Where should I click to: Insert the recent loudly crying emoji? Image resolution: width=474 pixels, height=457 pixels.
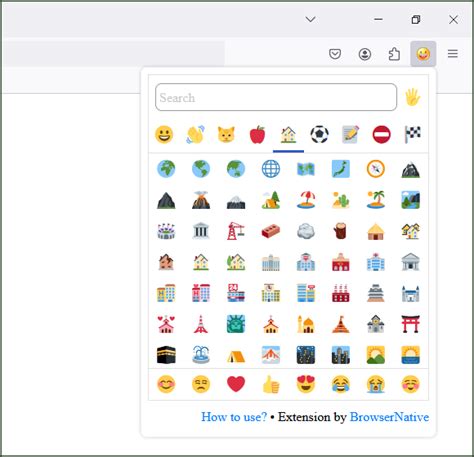pos(376,384)
